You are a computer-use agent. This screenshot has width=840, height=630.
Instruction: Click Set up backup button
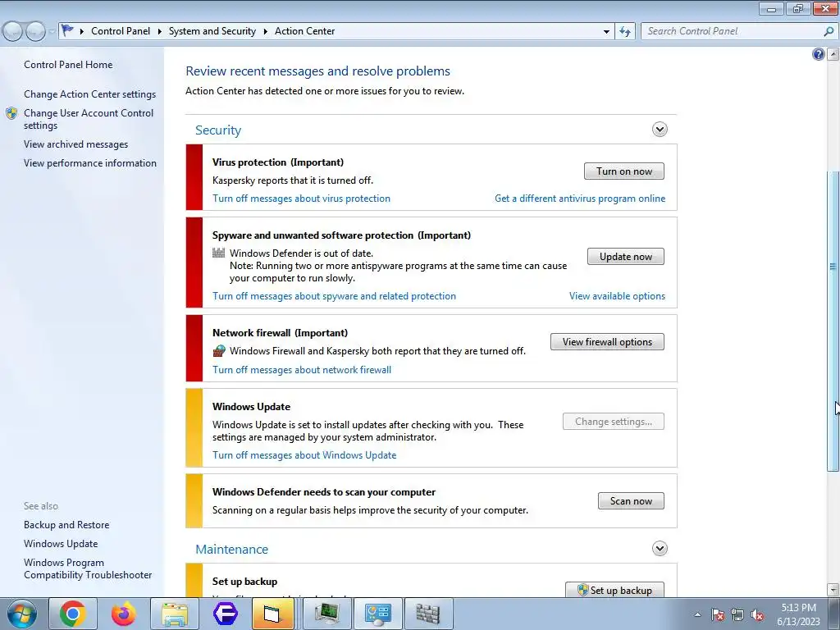click(x=614, y=590)
